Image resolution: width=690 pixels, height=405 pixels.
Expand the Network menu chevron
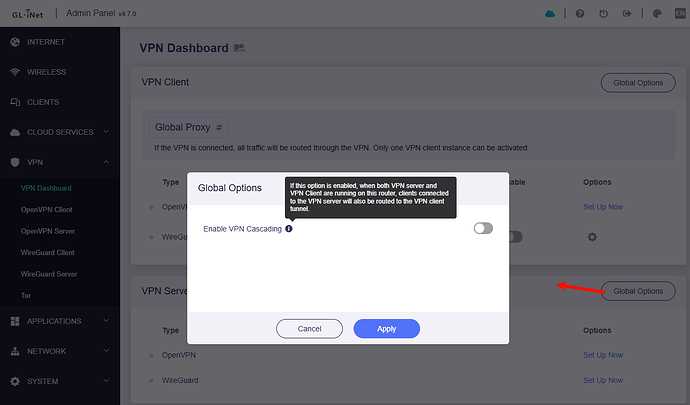(x=106, y=351)
